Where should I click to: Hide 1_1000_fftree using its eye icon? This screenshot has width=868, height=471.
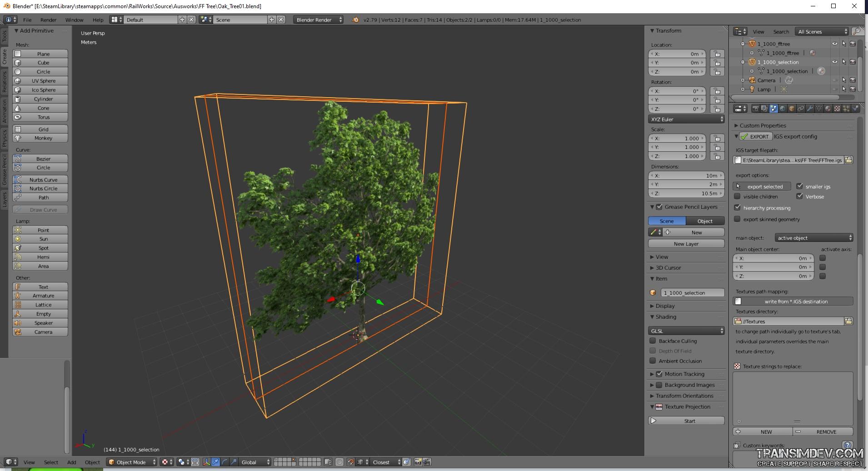[x=834, y=44]
